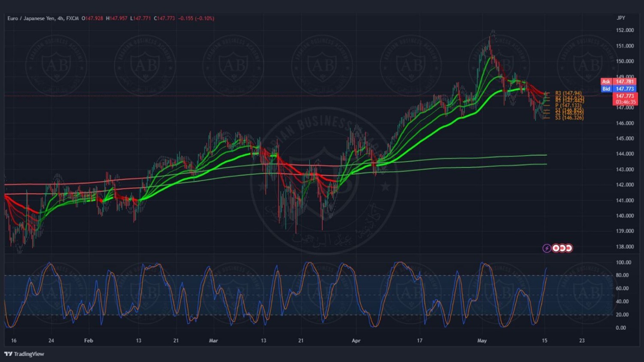Click the 142.000 price axis label
Screen dimensions: 644x362
(625, 185)
